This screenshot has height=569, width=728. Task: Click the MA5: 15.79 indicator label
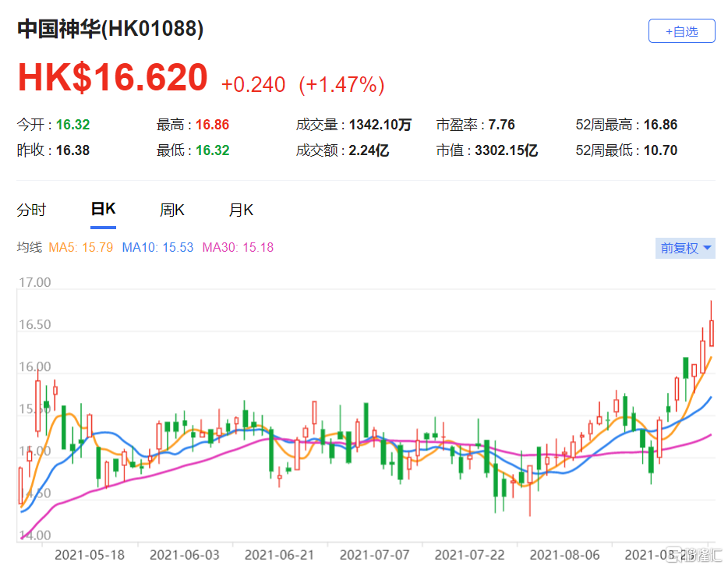click(81, 247)
